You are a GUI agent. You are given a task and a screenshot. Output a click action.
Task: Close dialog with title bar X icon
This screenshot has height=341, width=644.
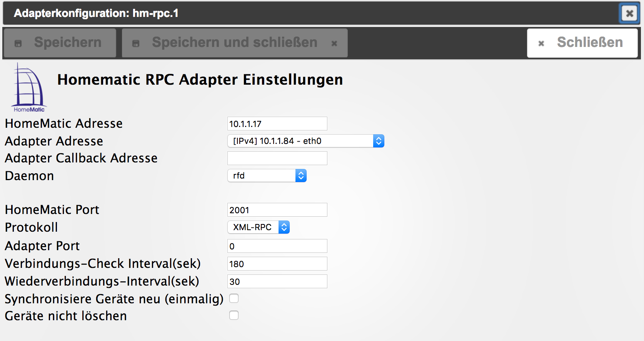(x=629, y=13)
